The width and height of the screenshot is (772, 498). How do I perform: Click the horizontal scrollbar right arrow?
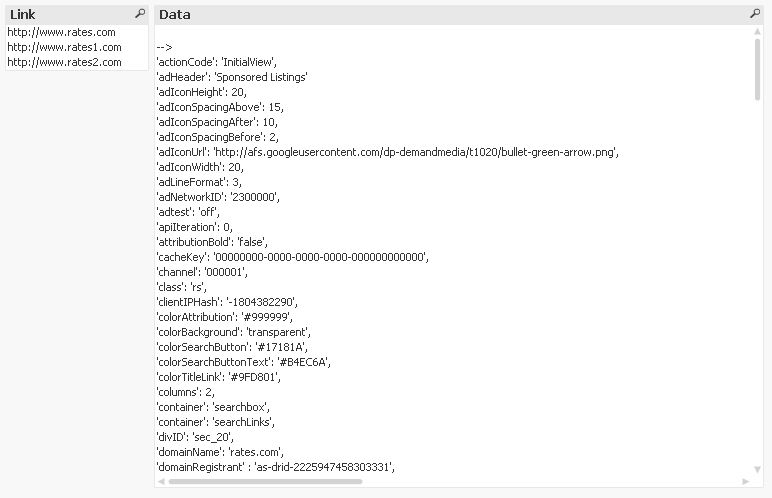click(x=745, y=481)
